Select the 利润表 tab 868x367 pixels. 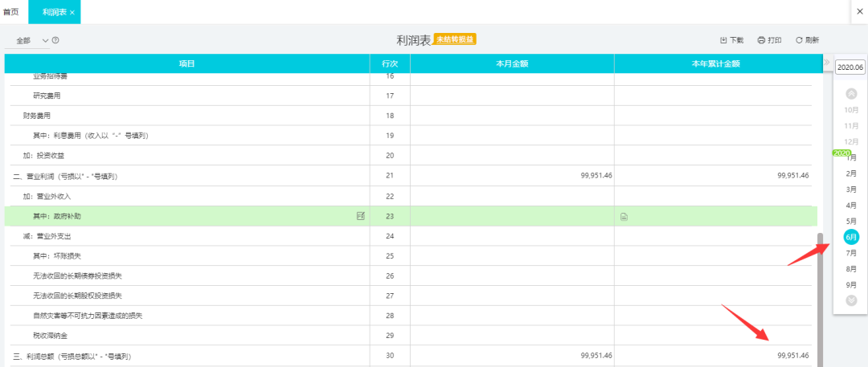[53, 12]
